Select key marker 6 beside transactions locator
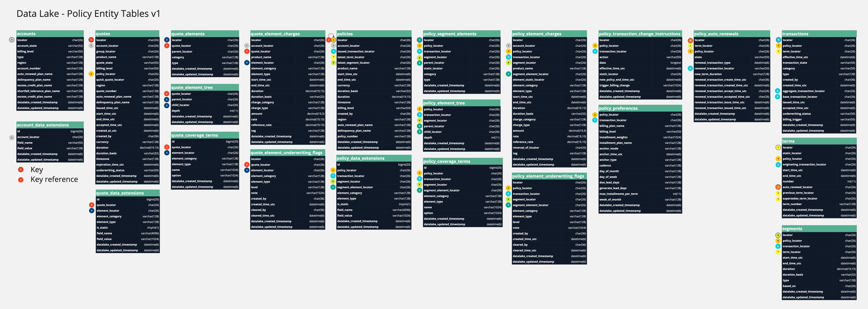Viewport: 868px width, 309px height. [778, 40]
